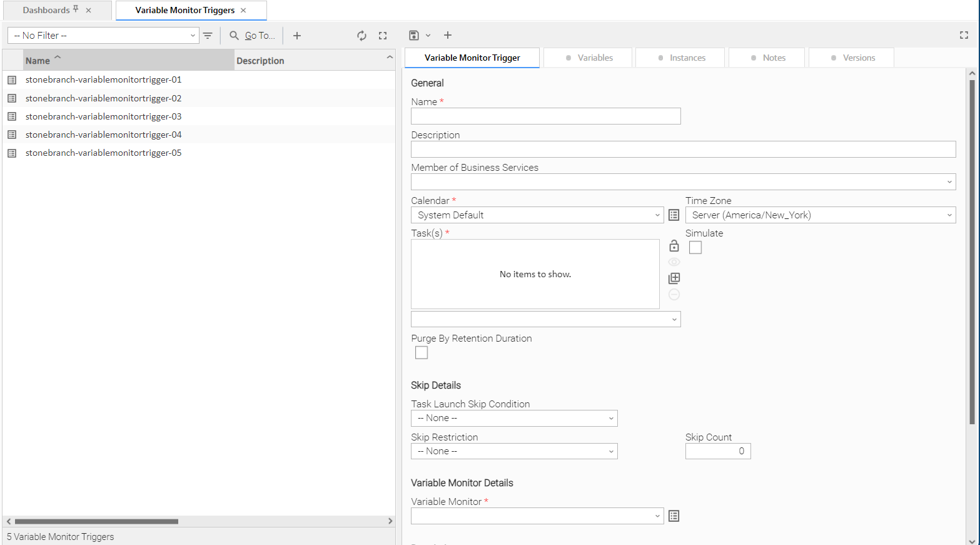Click the lock icon beside Task(s) list
The image size is (980, 545).
click(x=674, y=246)
